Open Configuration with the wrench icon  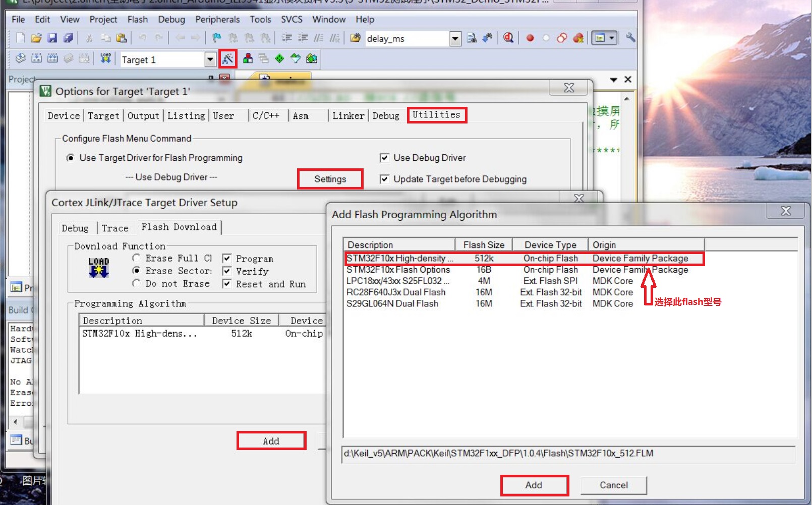point(630,38)
